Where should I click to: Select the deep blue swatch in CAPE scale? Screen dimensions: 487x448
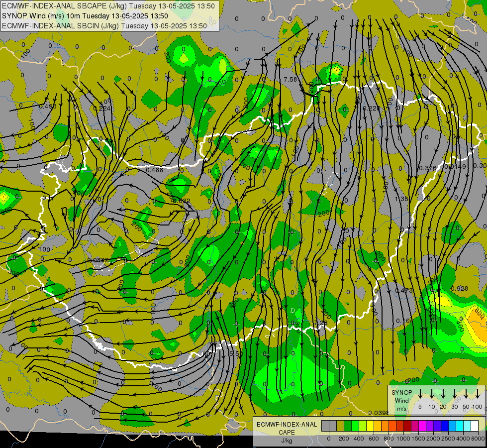[444, 426]
